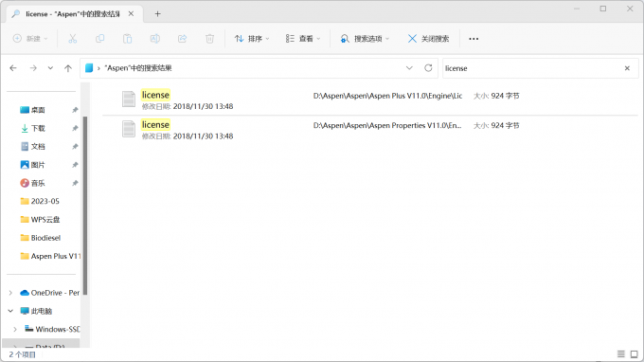Refresh the search results
Viewport: 644px width, 362px height.
click(428, 68)
